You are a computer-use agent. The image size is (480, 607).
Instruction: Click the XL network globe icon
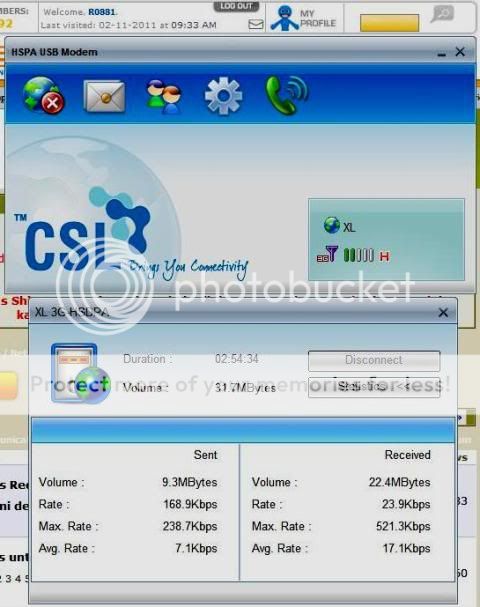tap(332, 225)
